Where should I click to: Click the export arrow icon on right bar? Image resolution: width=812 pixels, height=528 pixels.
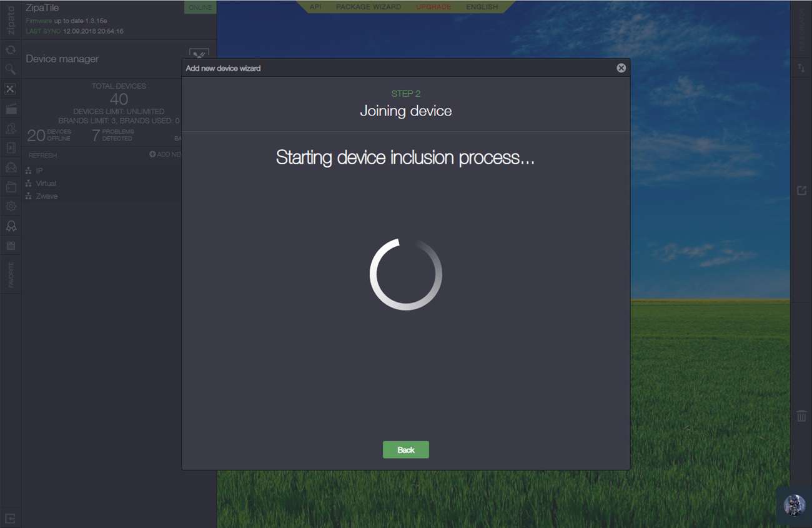pos(801,190)
